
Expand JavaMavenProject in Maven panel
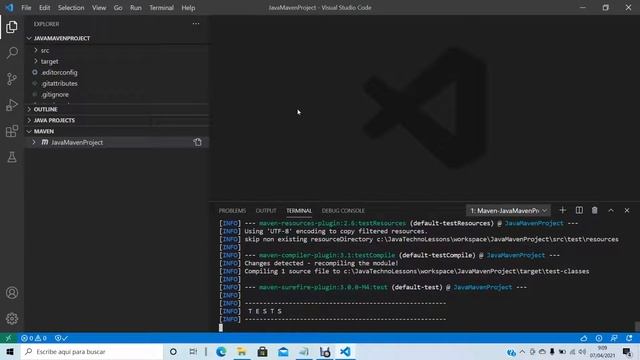coord(34,142)
